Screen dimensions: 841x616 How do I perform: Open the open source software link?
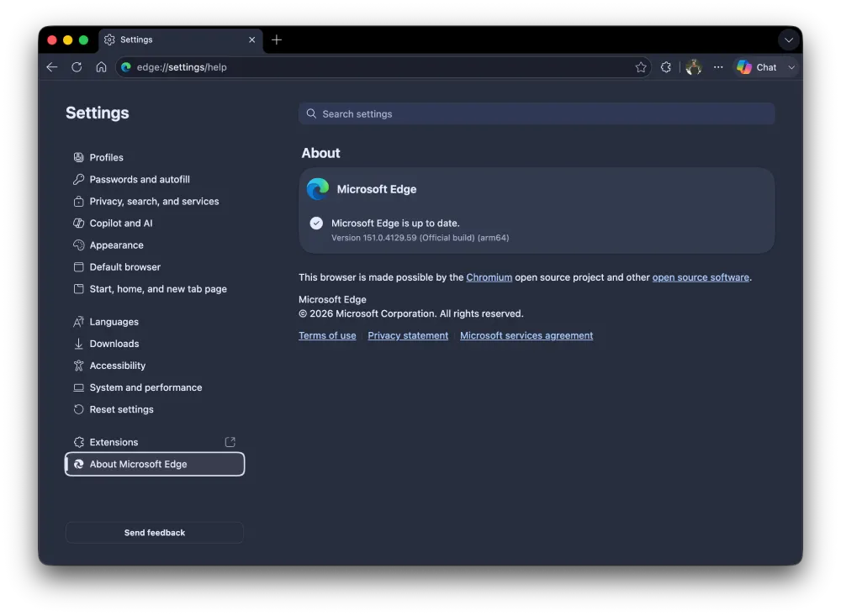pyautogui.click(x=701, y=277)
